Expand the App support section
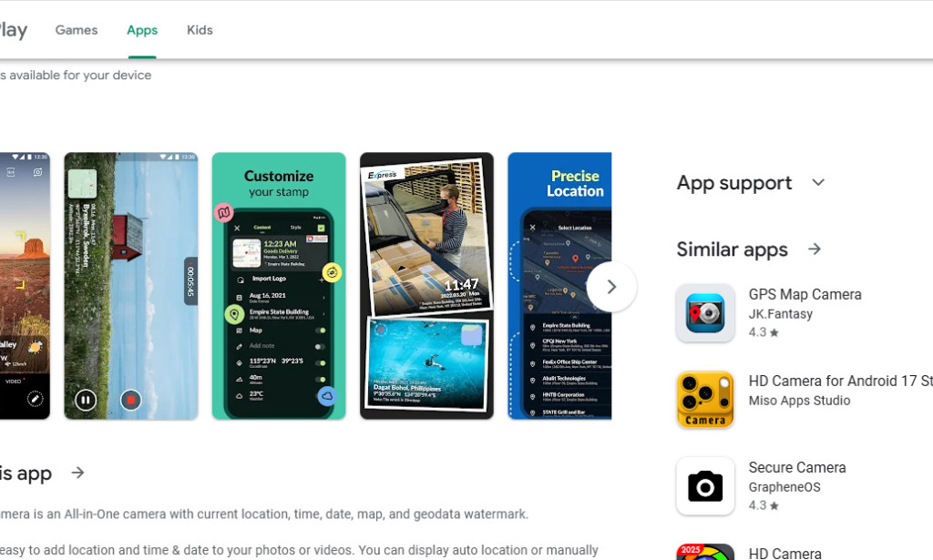 (x=818, y=182)
